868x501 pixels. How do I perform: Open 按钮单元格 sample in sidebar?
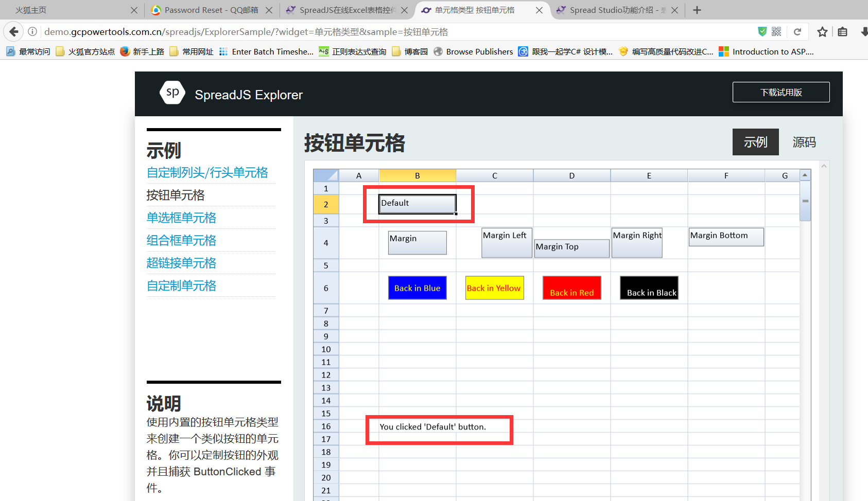pos(176,195)
